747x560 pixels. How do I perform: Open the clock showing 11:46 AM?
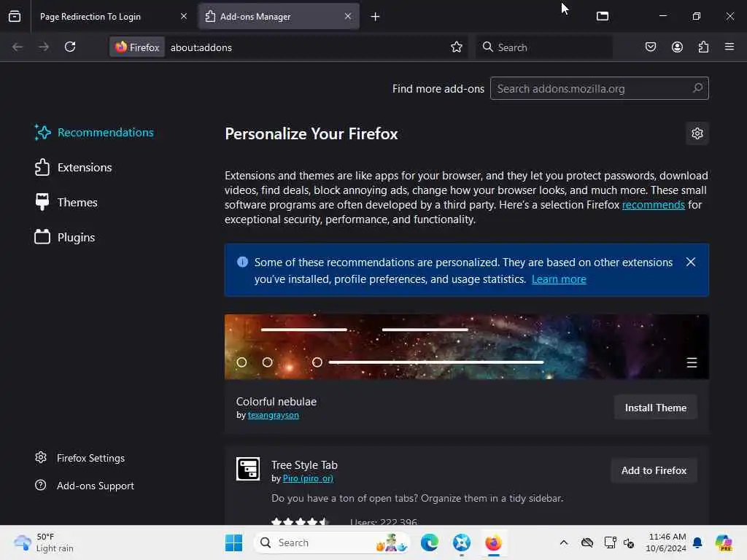[666, 542]
